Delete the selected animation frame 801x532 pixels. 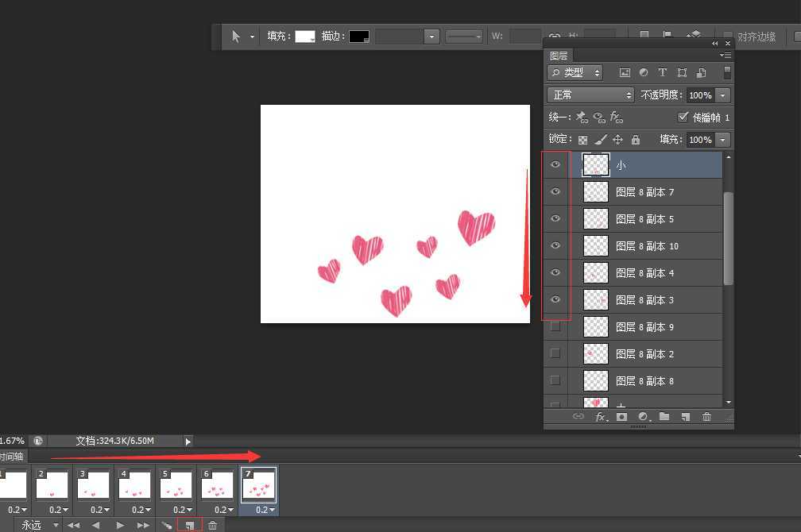pos(212,525)
